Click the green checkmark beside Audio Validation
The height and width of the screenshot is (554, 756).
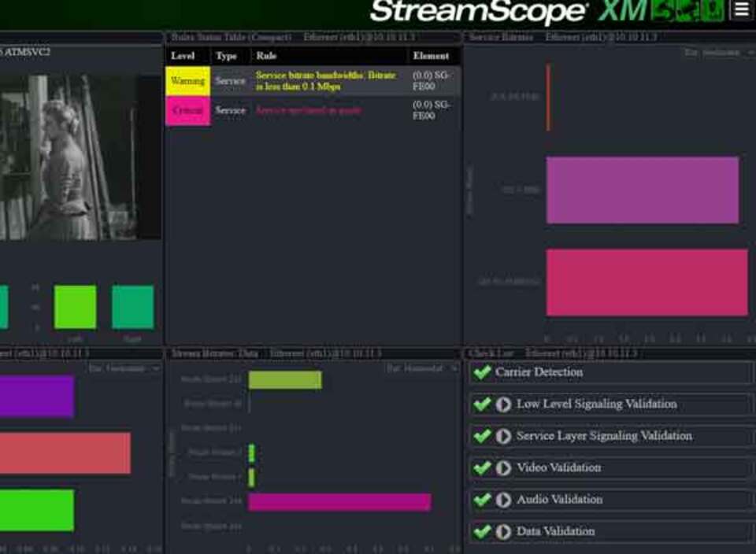[x=482, y=500]
